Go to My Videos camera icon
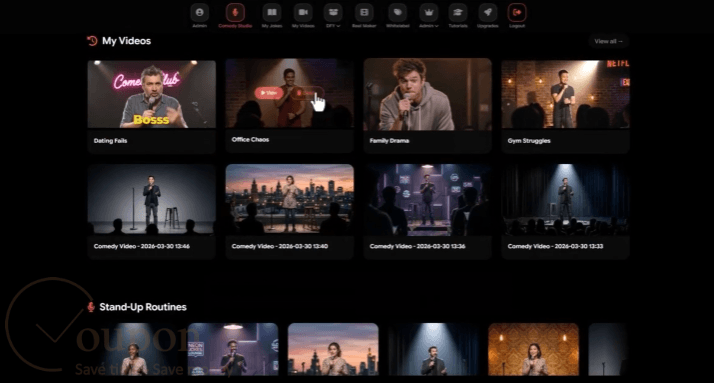 click(303, 13)
